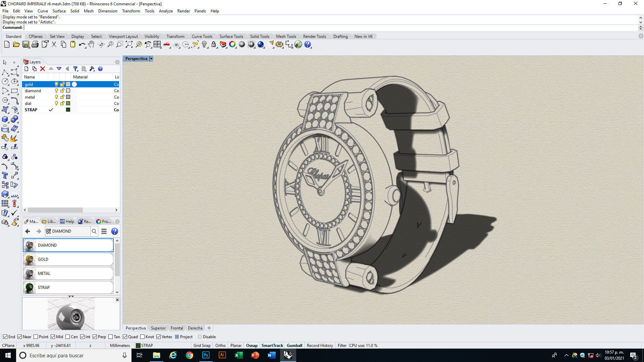Toggle the Perp osnap checkbox

(x=95, y=337)
